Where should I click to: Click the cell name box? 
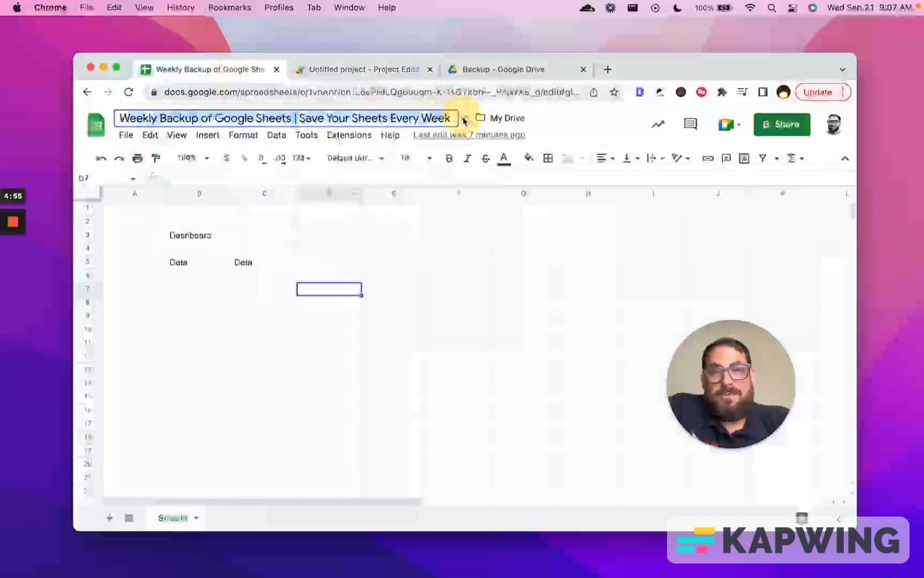tap(107, 178)
